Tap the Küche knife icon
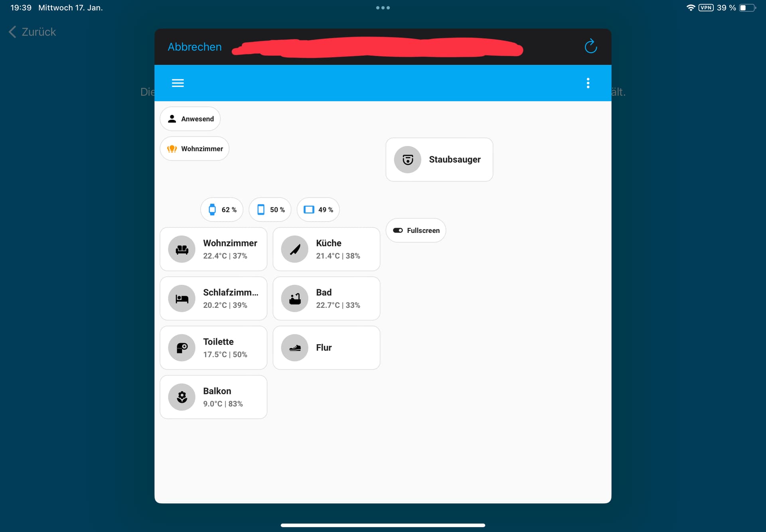This screenshot has width=766, height=532. coord(294,249)
